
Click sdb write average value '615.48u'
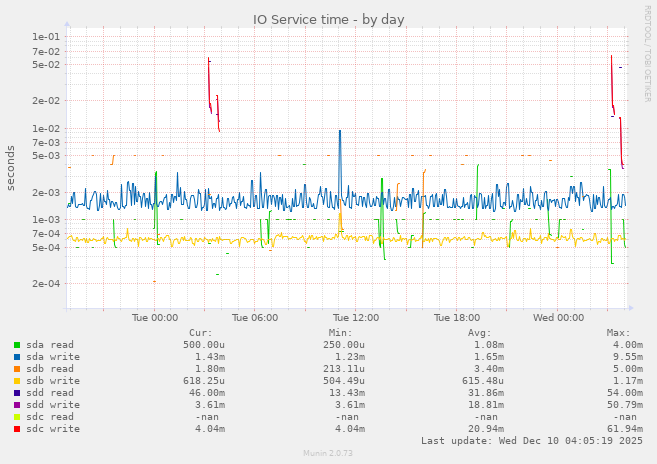[483, 381]
